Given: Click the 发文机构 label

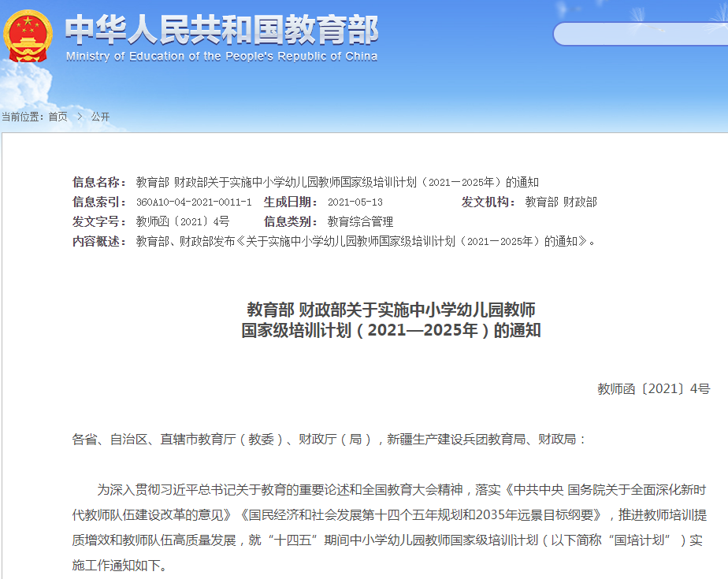Looking at the screenshot, I should pos(488,202).
